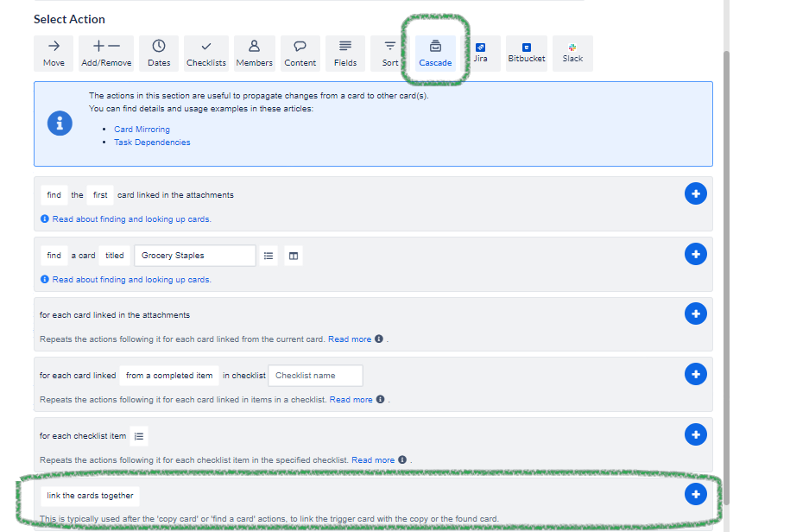790x532 pixels.
Task: Click the Checklist name input field
Action: [315, 375]
